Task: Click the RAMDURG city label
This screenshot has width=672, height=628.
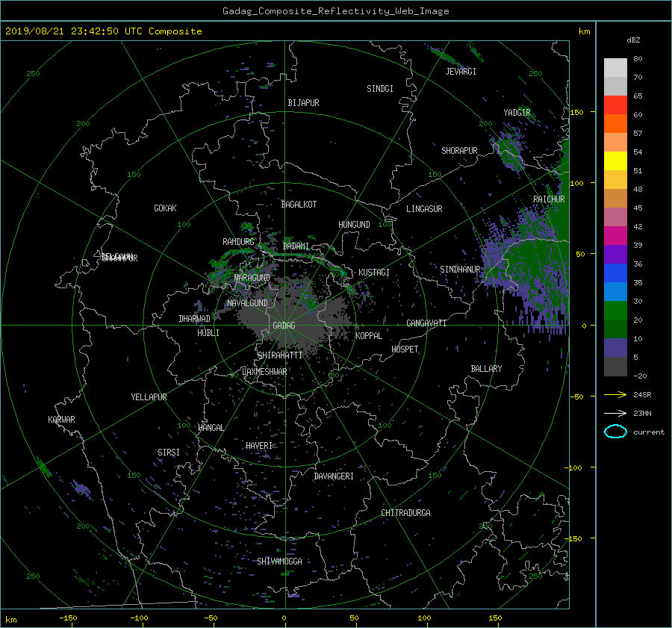Action: pos(238,242)
